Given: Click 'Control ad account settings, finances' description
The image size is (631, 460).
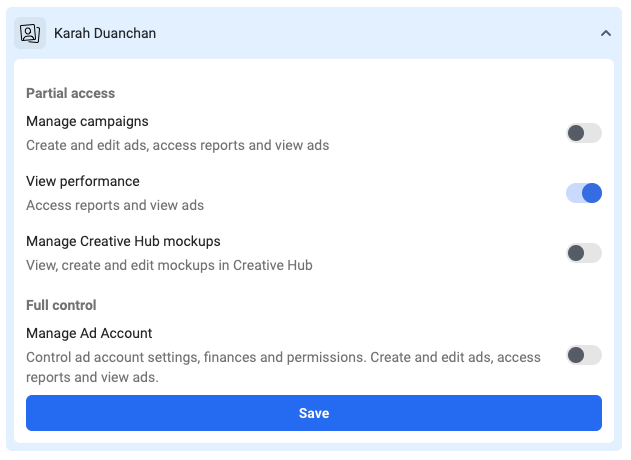Looking at the screenshot, I should [x=283, y=357].
